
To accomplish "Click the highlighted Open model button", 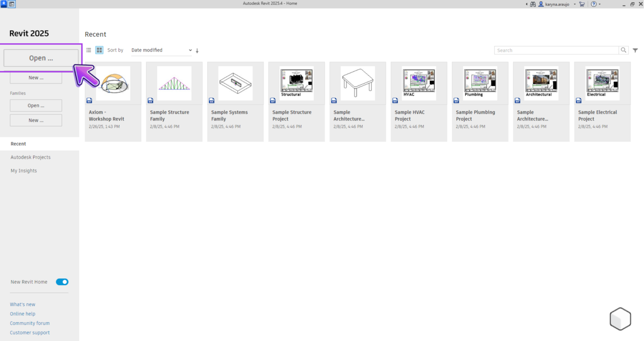I will pos(41,58).
